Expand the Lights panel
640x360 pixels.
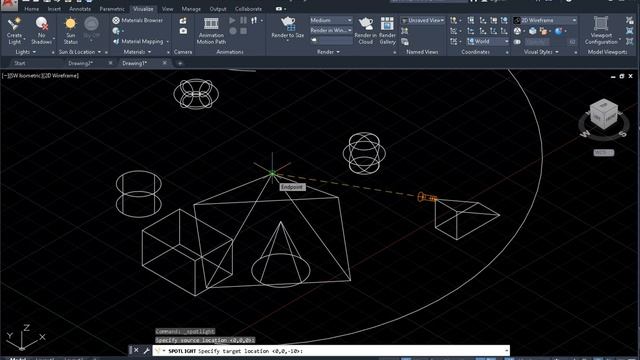tap(25, 52)
